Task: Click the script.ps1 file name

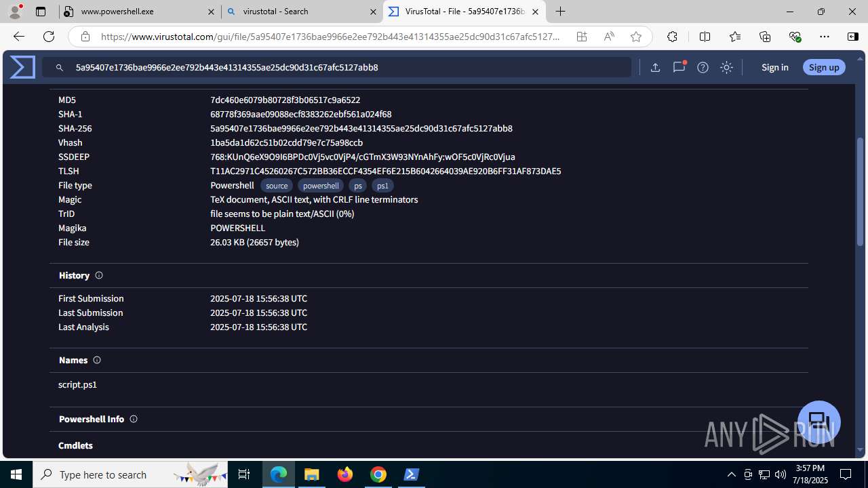Action: (77, 384)
